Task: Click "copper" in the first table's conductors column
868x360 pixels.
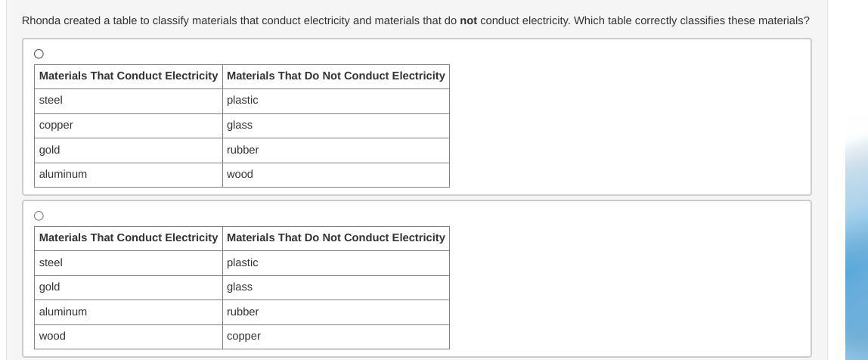Action: coord(56,126)
